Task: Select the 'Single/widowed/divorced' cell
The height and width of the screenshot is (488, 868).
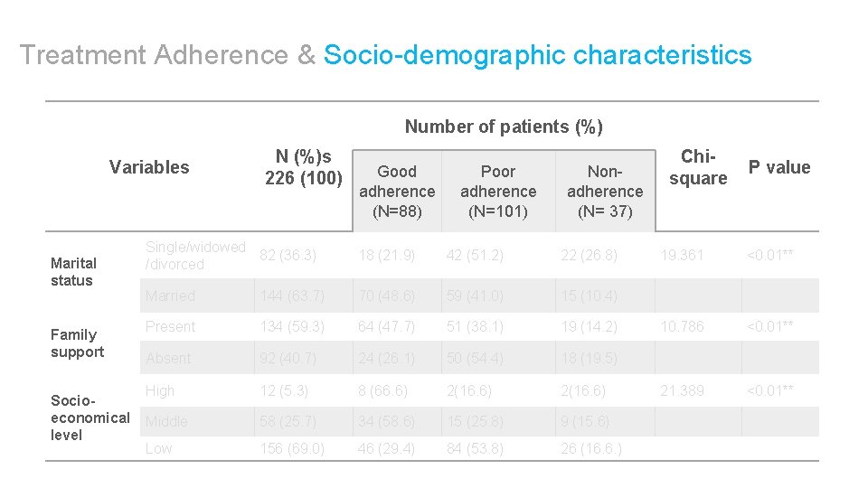Action: [195, 256]
